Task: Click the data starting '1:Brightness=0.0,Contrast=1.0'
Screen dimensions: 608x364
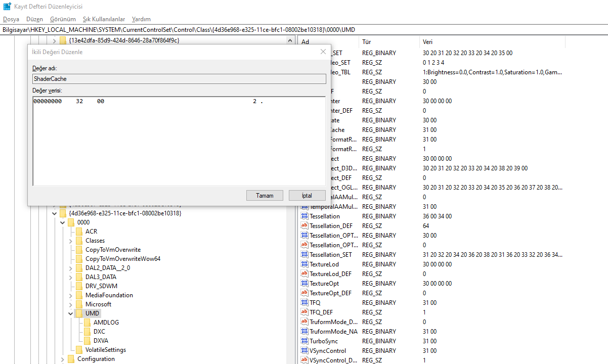Action: tap(492, 72)
